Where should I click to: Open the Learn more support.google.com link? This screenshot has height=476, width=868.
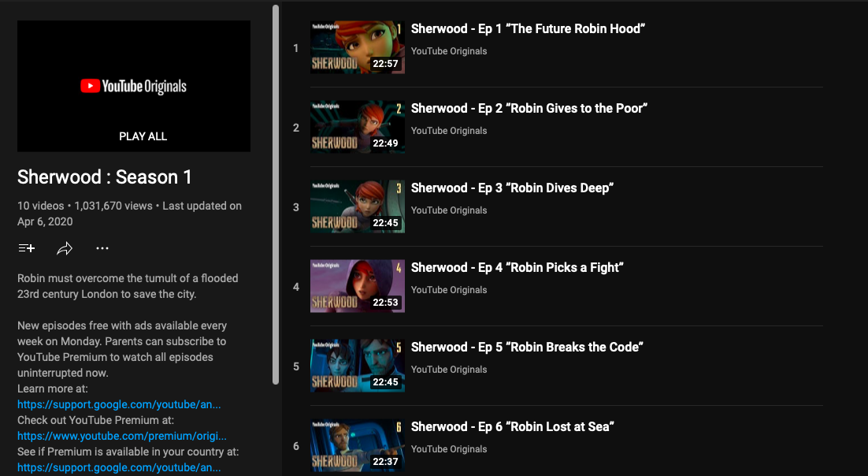tap(119, 404)
